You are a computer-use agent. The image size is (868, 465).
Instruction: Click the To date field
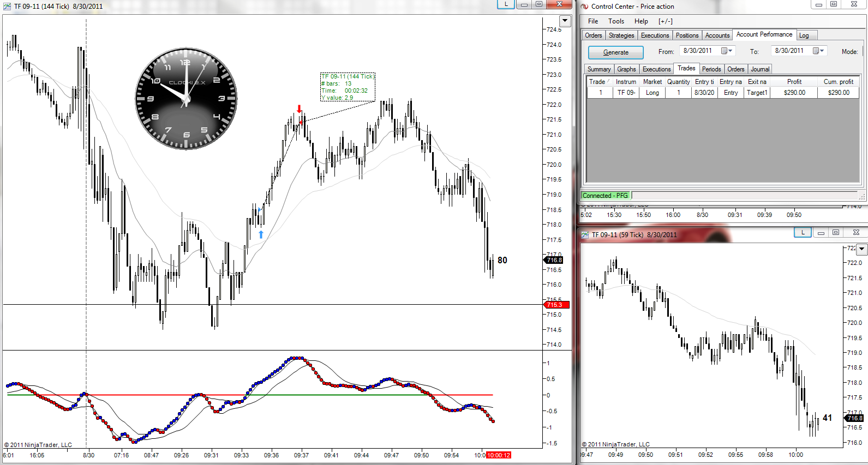coord(800,51)
